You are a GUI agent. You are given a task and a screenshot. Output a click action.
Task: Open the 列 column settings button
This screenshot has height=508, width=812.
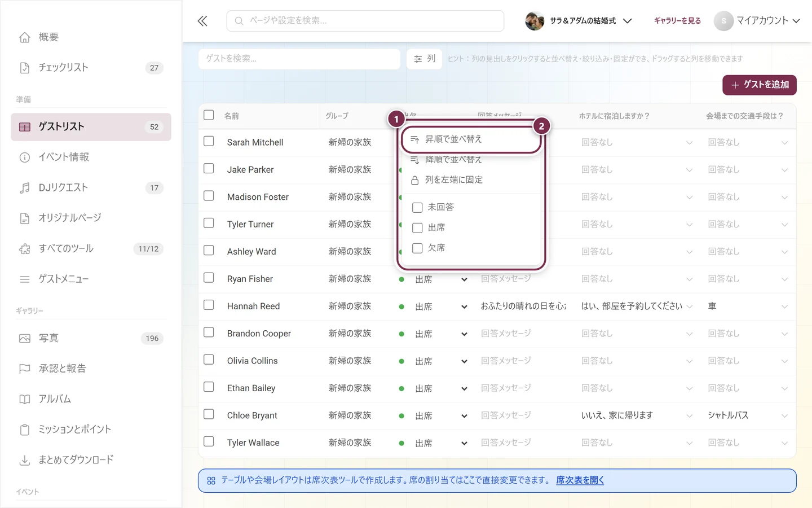pyautogui.click(x=425, y=59)
